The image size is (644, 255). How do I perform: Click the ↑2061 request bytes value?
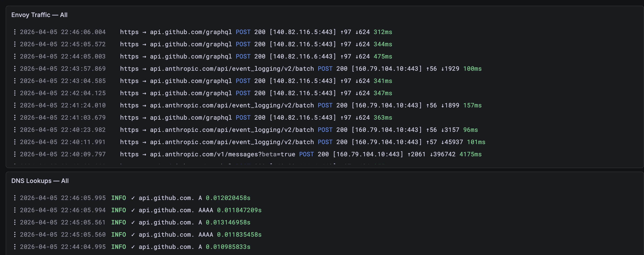(416, 154)
